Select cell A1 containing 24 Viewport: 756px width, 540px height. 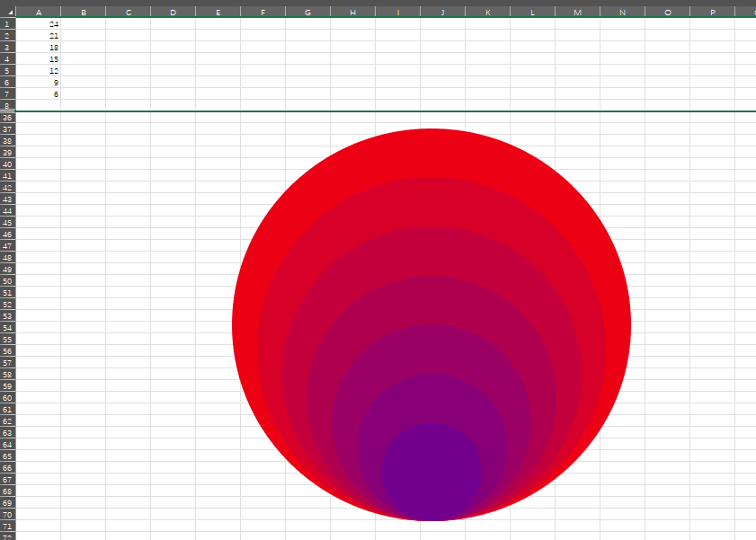click(x=38, y=23)
